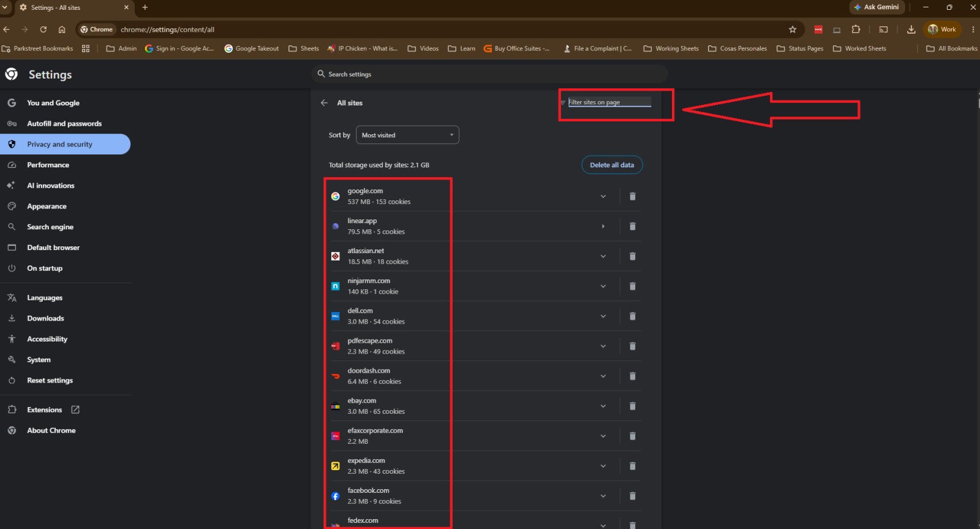Viewport: 980px width, 529px height.
Task: Open the tab search dropdown arrow
Action: [x=5, y=7]
